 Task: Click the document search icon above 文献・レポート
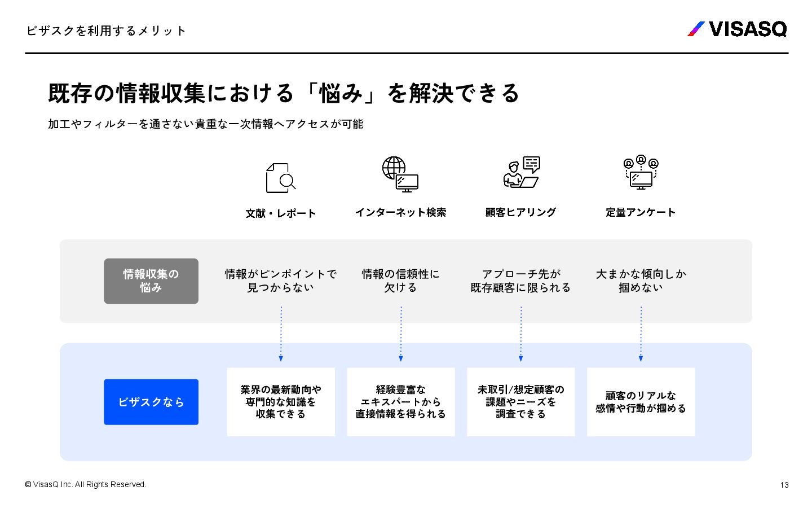click(x=281, y=178)
